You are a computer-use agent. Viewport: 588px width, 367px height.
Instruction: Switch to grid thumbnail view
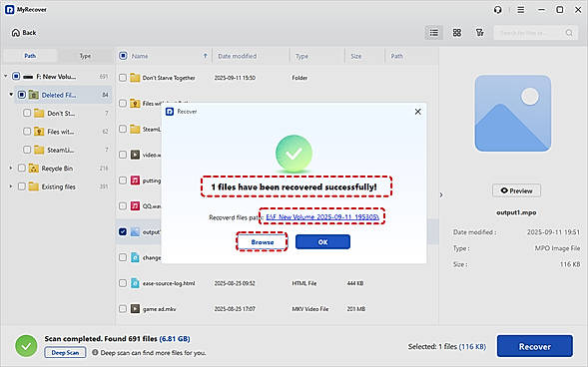(457, 33)
